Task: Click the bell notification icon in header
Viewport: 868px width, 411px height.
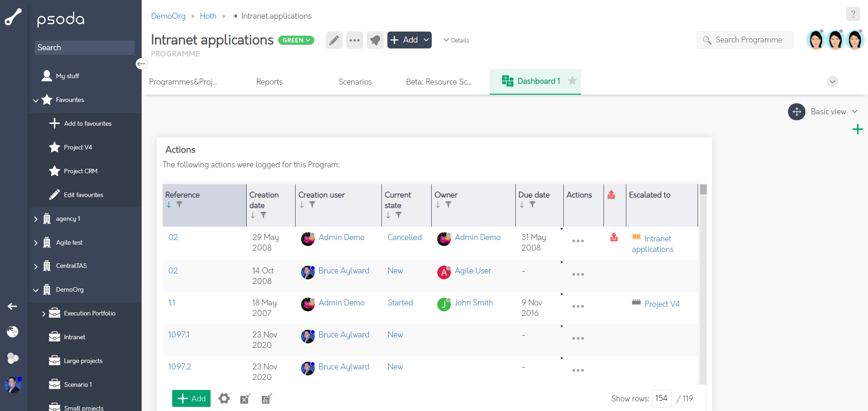Action: (x=375, y=40)
